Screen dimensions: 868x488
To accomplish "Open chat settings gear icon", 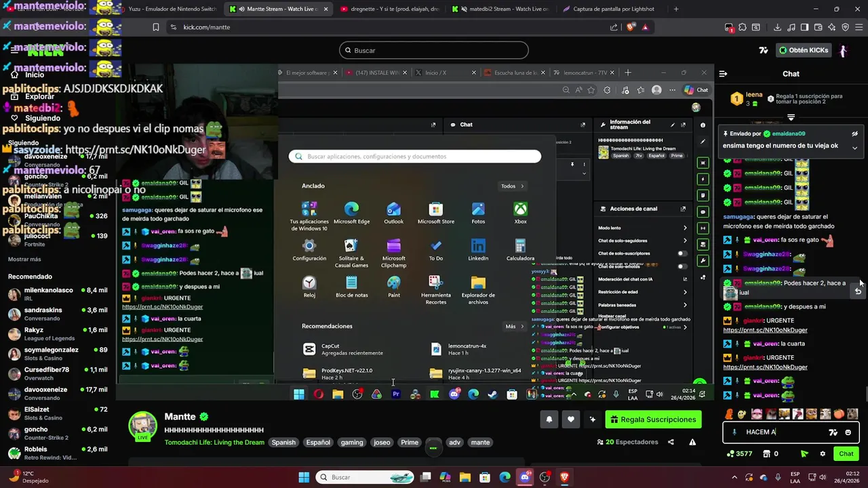I will click(x=823, y=454).
